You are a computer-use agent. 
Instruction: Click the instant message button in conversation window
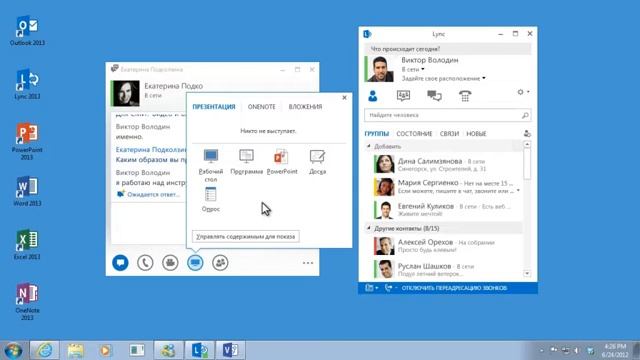click(x=120, y=262)
